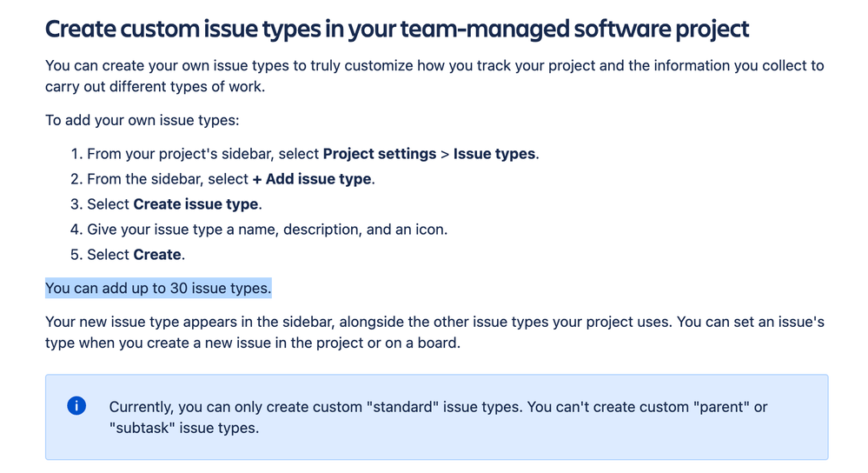Click the bold 'Issue types' text in step one
This screenshot has height=473, width=868.
494,154
